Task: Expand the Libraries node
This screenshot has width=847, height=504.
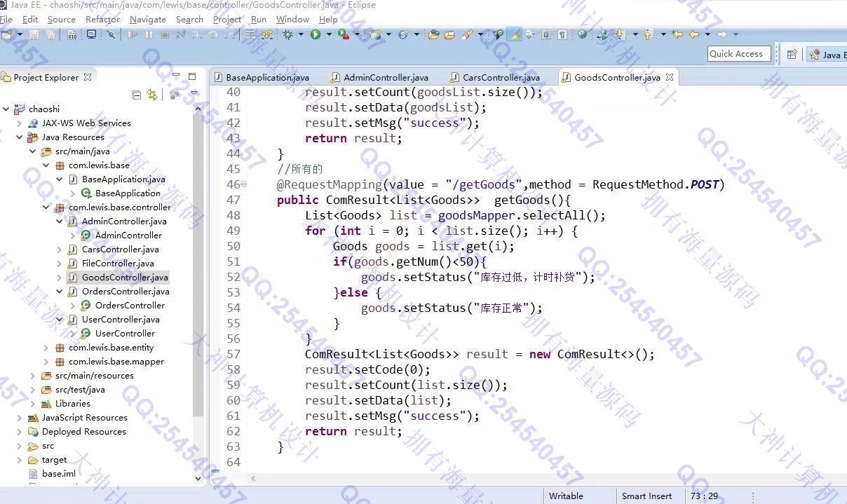Action: tap(33, 403)
